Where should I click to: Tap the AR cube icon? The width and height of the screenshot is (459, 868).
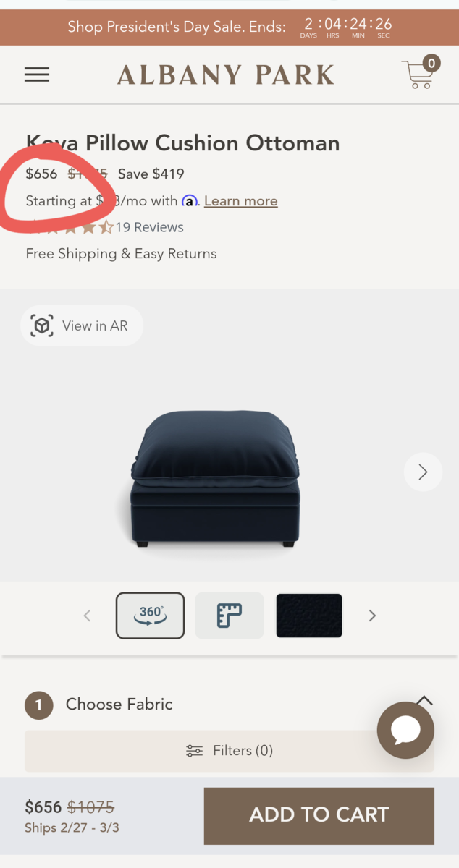[42, 326]
